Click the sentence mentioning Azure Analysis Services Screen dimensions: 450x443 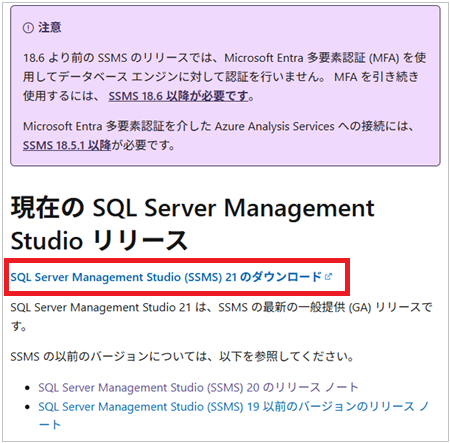pos(218,136)
